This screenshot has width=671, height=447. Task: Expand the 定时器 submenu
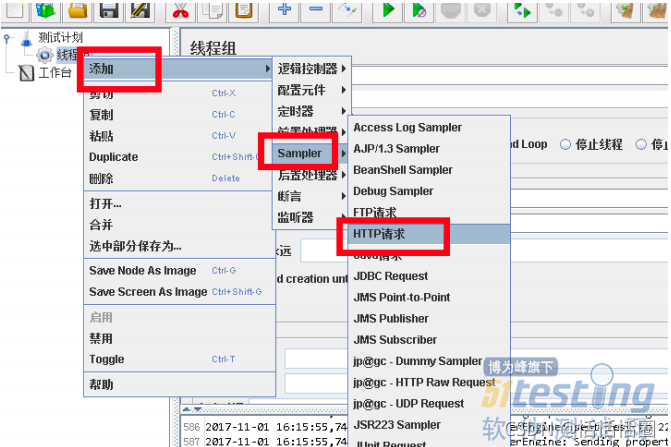point(312,111)
